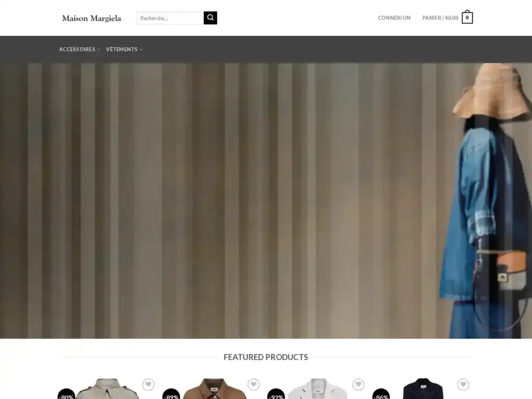The height and width of the screenshot is (399, 532).
Task: Click the -86% discount badge
Action: 381,395
